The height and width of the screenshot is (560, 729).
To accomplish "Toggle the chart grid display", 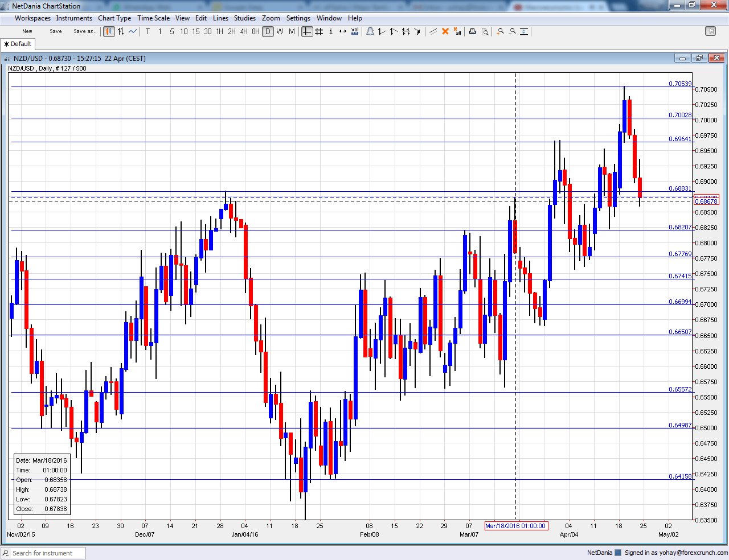I will [319, 32].
